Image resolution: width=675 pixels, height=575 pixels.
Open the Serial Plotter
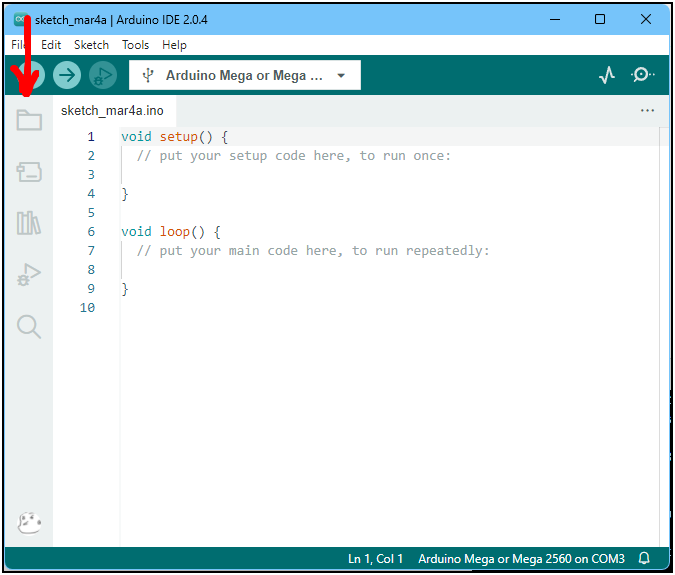[607, 75]
